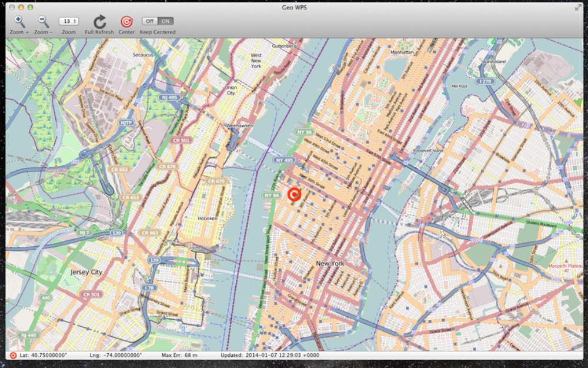Image resolution: width=588 pixels, height=368 pixels.
Task: Click the red location marker on map
Action: pyautogui.click(x=295, y=194)
